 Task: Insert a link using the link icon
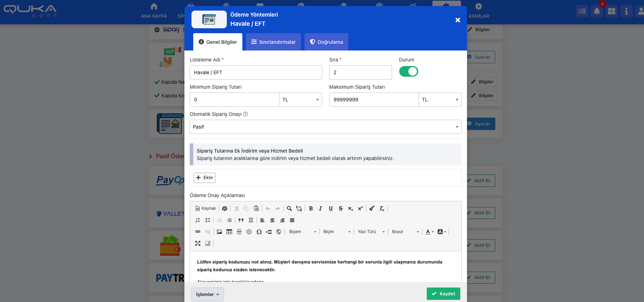(x=198, y=232)
